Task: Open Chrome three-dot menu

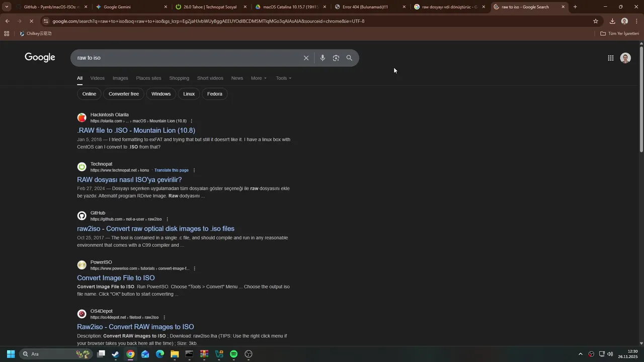Action: [x=636, y=21]
